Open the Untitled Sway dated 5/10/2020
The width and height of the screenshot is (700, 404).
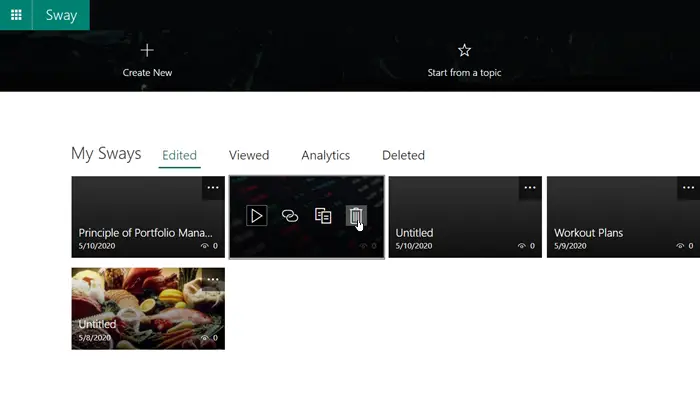pyautogui.click(x=465, y=217)
